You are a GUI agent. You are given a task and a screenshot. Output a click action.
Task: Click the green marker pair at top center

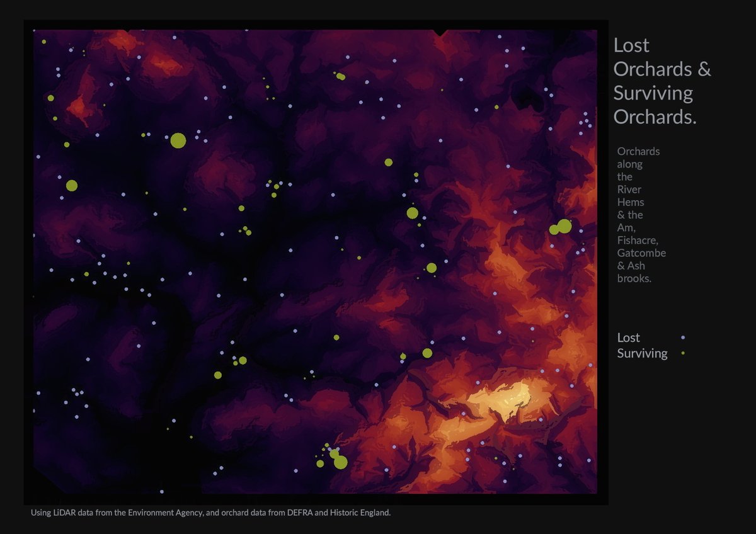(341, 76)
